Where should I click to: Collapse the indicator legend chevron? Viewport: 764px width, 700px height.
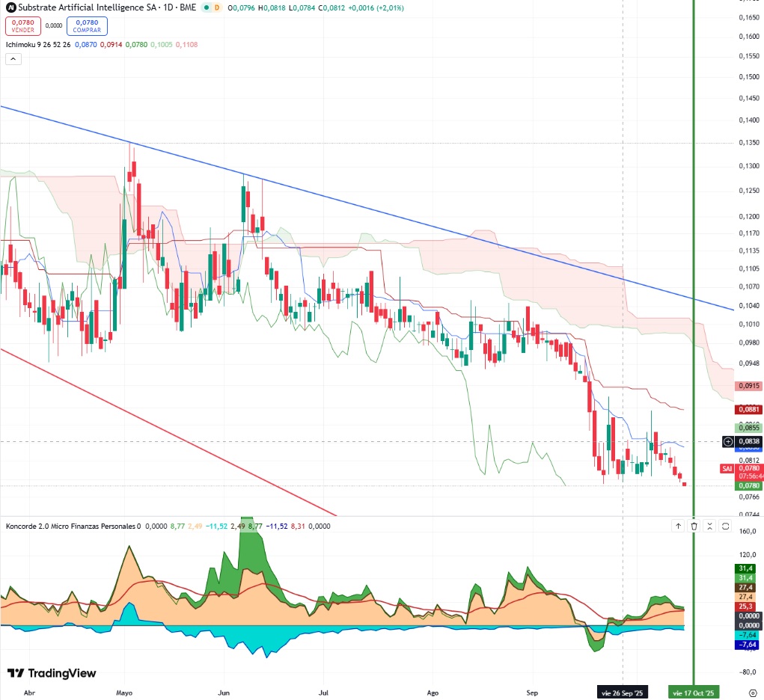click(x=13, y=59)
